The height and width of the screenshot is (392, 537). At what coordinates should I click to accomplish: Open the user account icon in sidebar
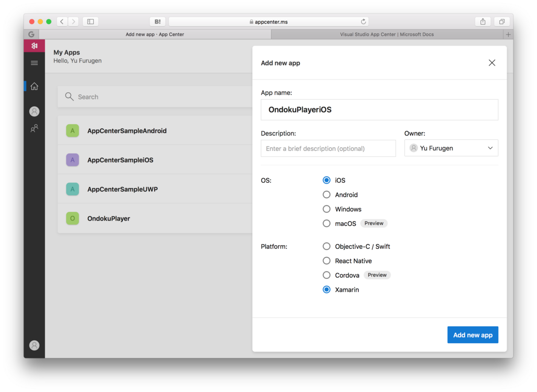pos(34,111)
